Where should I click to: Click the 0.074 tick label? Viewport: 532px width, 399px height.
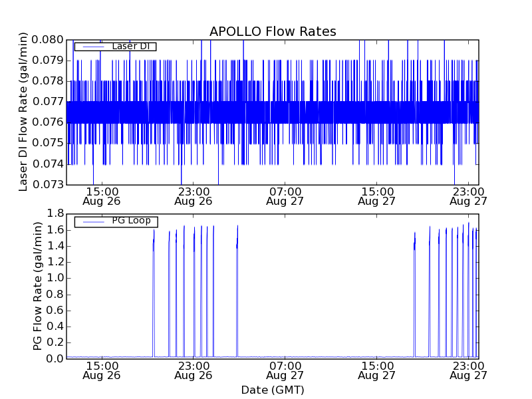click(x=47, y=164)
